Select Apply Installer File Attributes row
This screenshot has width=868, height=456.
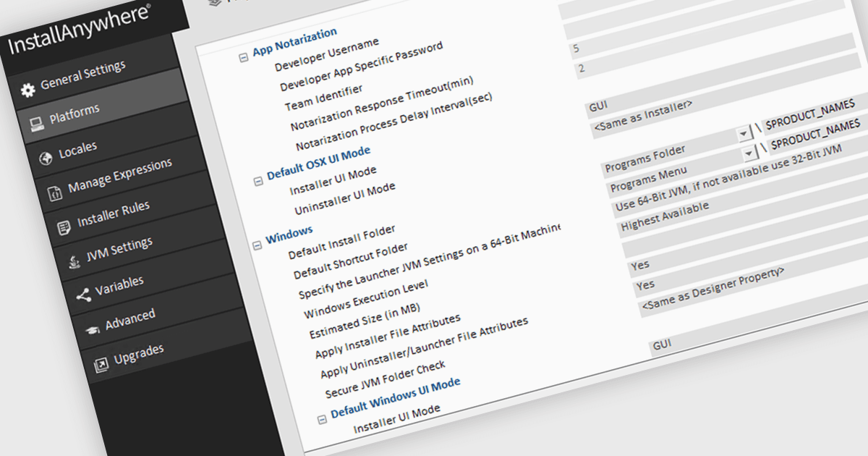388,337
